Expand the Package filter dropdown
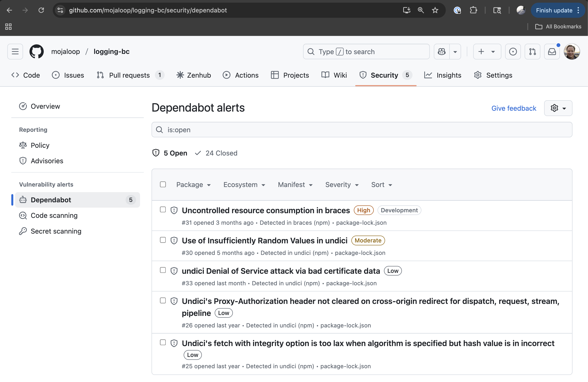 pyautogui.click(x=193, y=185)
